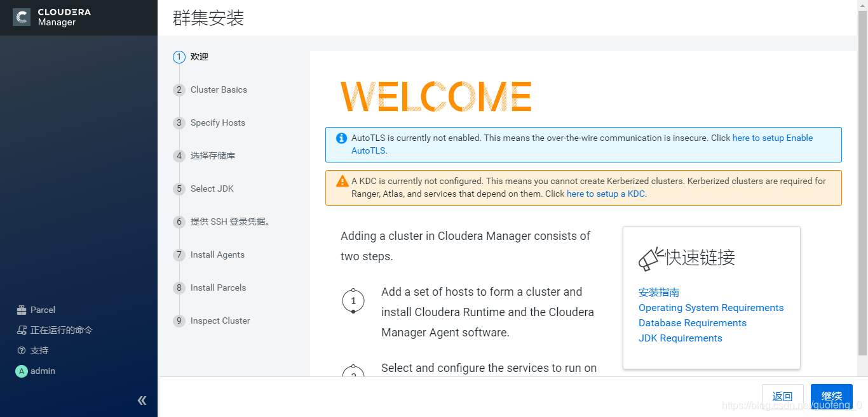Screen dimensions: 868x417
Task: Go to 选择存储库 step
Action: click(x=213, y=156)
